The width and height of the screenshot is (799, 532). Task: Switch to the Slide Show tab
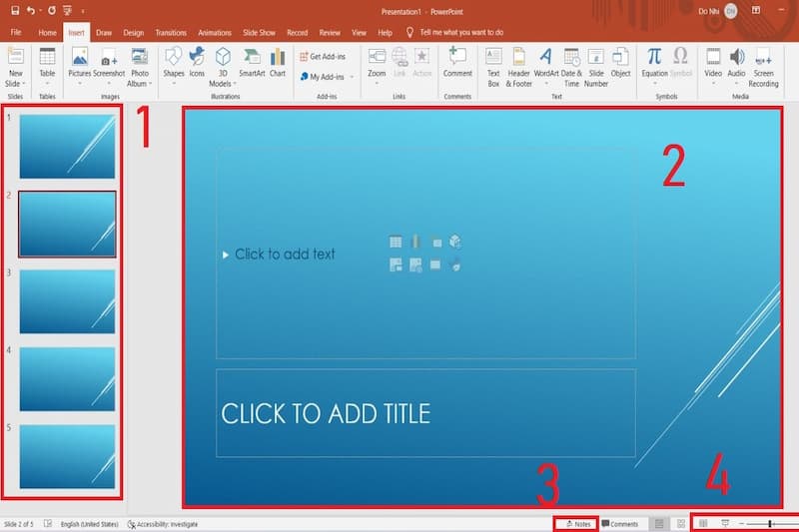coord(259,33)
